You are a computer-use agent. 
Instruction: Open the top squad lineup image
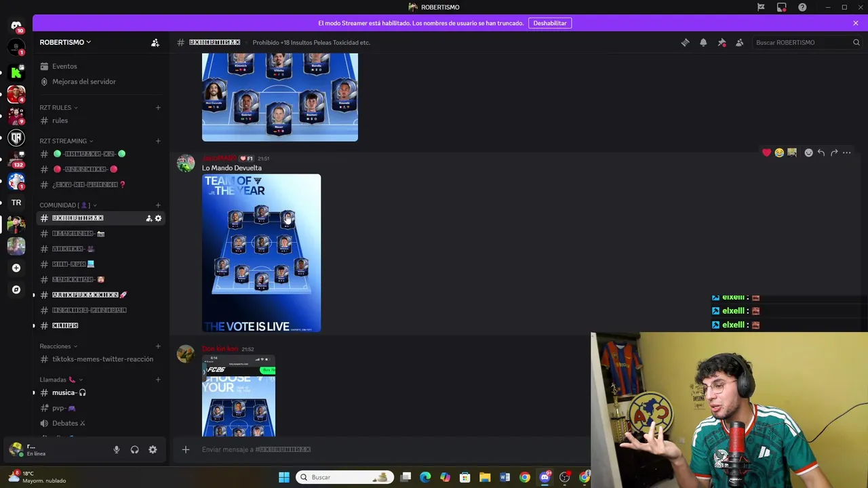click(280, 97)
